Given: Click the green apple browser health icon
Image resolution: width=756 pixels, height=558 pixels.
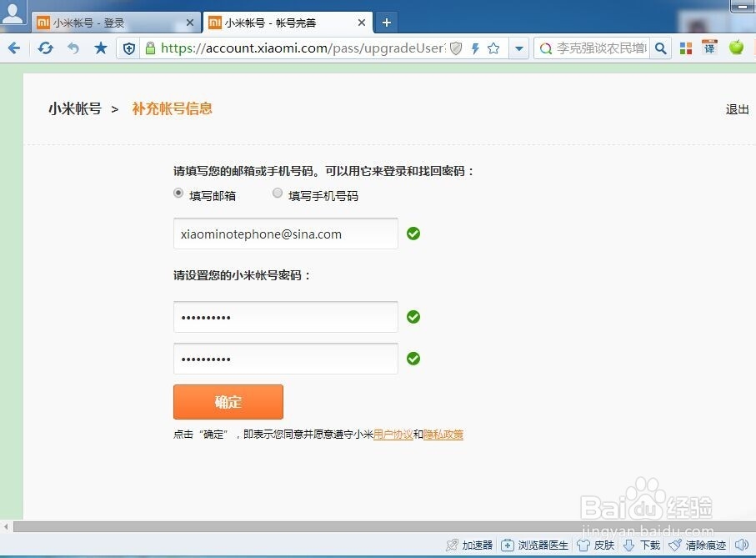Looking at the screenshot, I should point(735,48).
